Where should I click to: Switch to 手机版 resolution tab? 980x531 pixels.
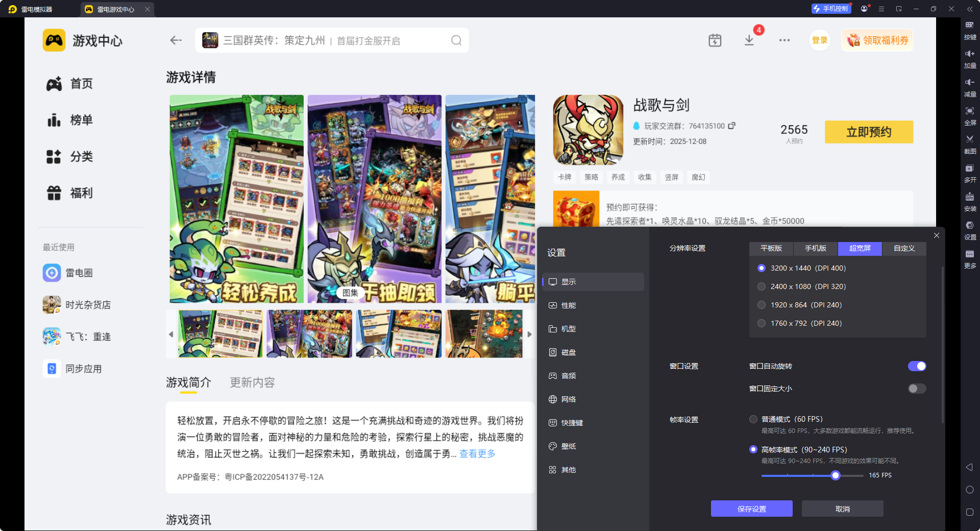[816, 248]
